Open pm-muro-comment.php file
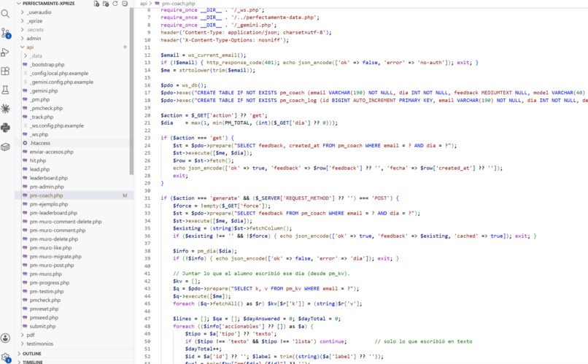The height and width of the screenshot is (364, 588). click(x=58, y=231)
